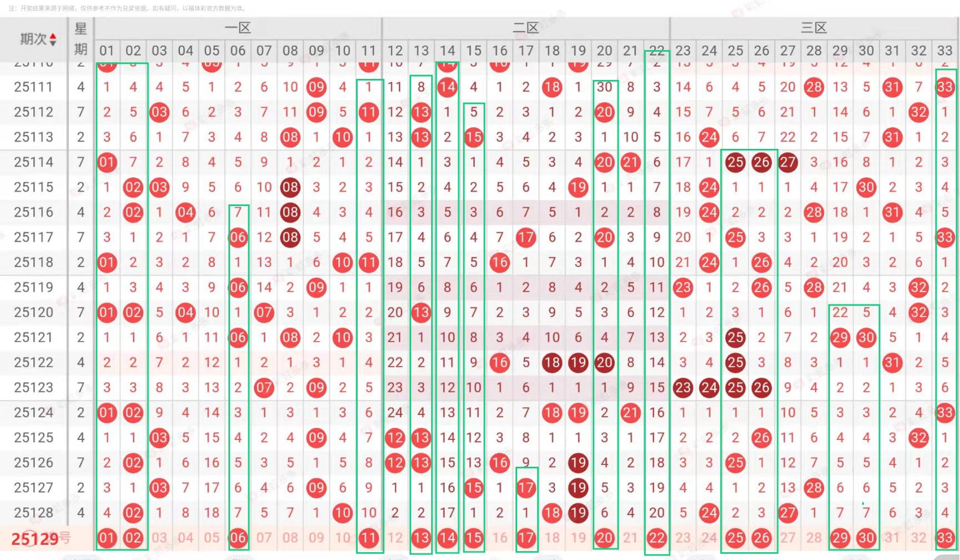Click red ball 29 in draw 25121
This screenshot has width=960, height=560.
click(x=840, y=337)
